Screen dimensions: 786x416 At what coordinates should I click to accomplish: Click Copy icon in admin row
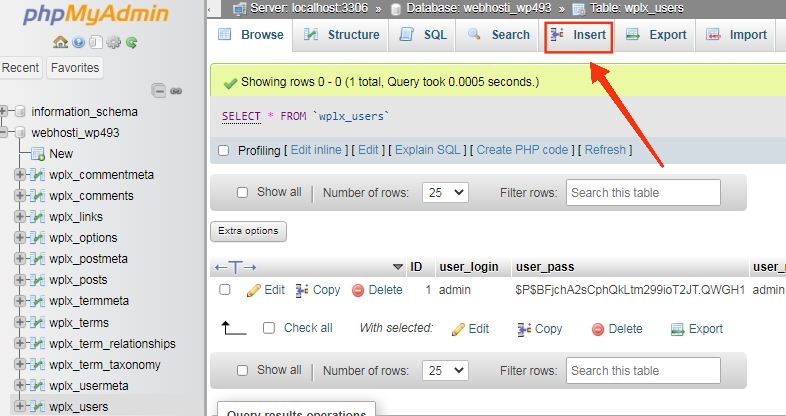(302, 290)
